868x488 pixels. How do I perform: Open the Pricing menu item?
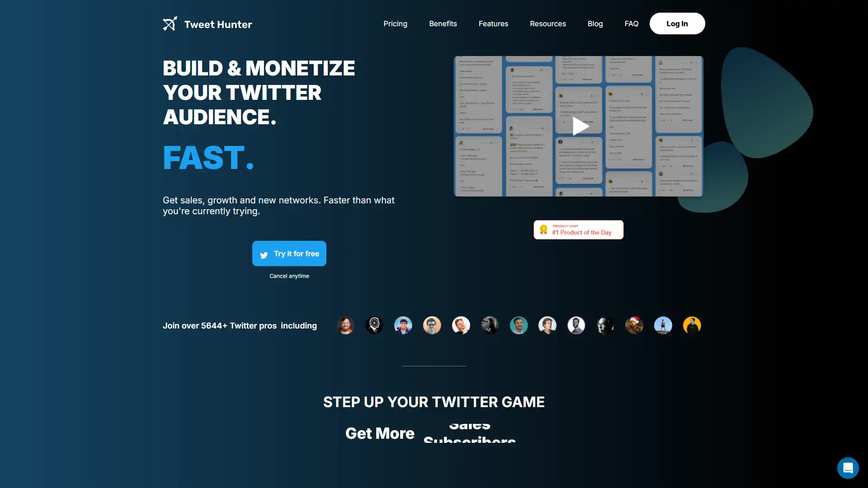click(395, 23)
